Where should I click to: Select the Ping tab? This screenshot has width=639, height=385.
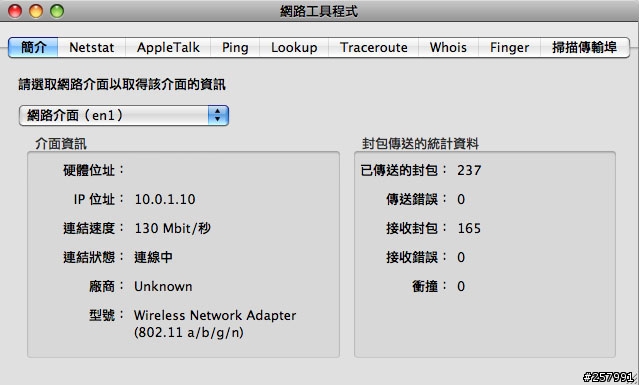235,47
